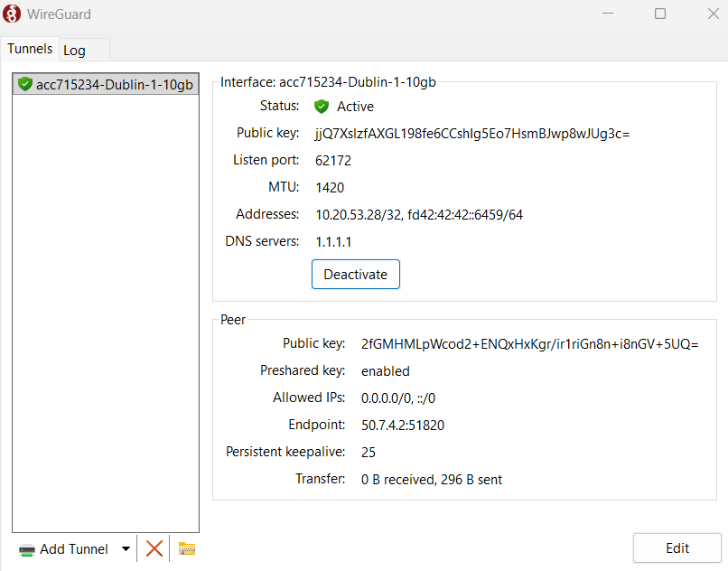Remove selected tunnel with red X icon

[154, 548]
